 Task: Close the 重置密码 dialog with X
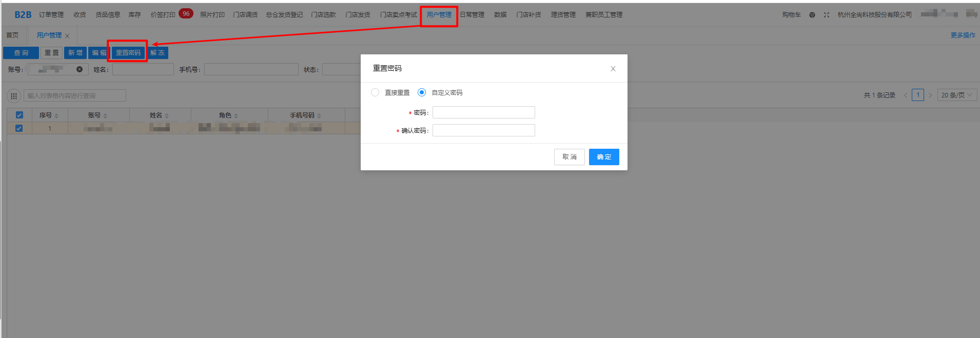coord(613,69)
